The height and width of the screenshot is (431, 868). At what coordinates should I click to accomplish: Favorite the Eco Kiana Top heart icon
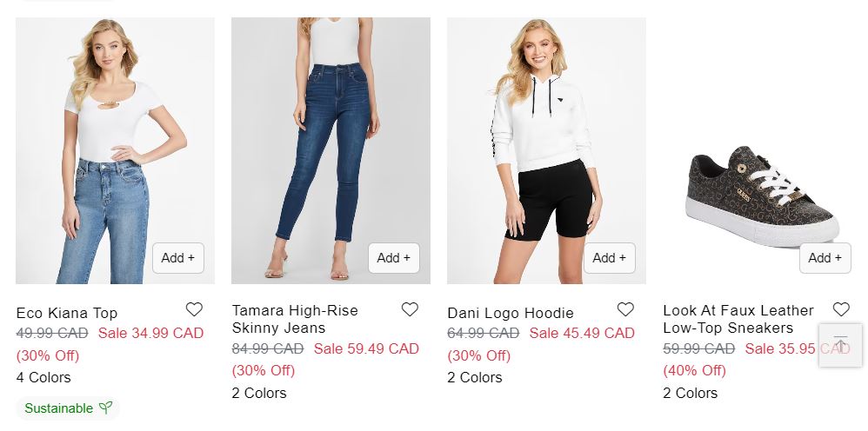click(194, 309)
